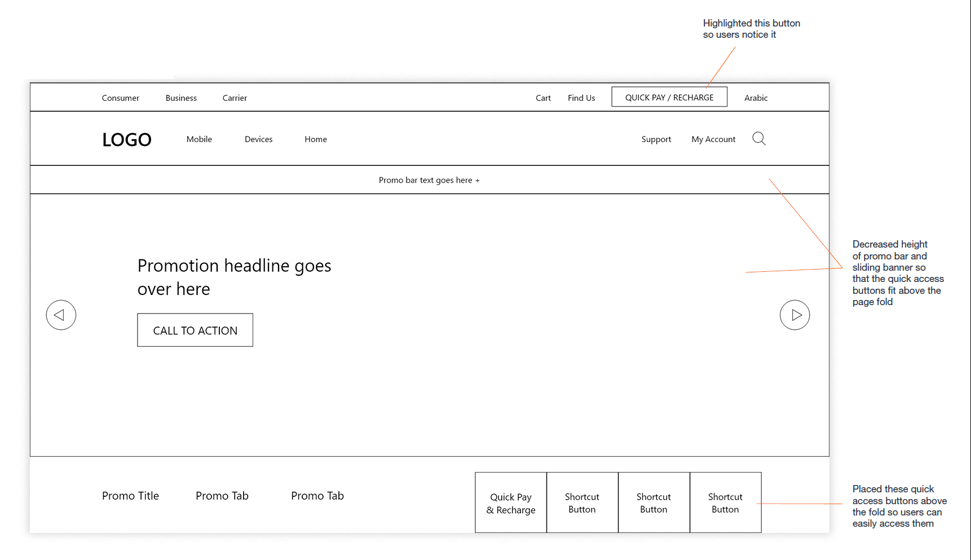971x560 pixels.
Task: Open the Support page
Action: (656, 139)
